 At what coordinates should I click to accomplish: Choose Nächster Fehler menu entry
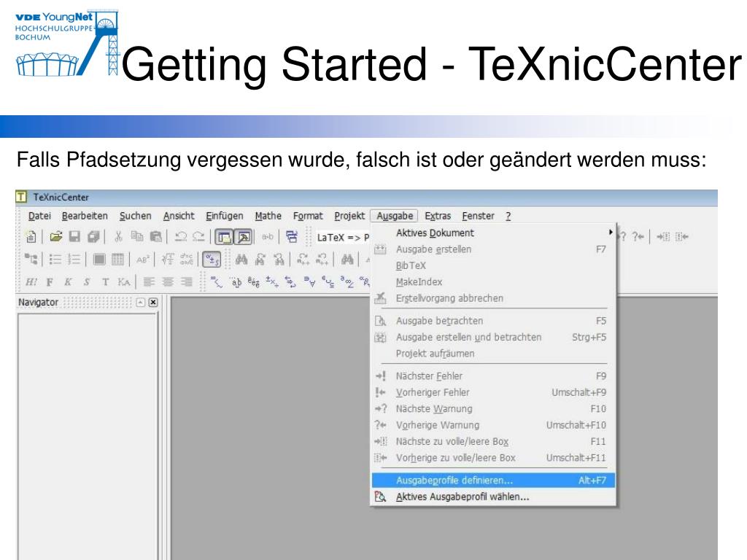(494, 376)
